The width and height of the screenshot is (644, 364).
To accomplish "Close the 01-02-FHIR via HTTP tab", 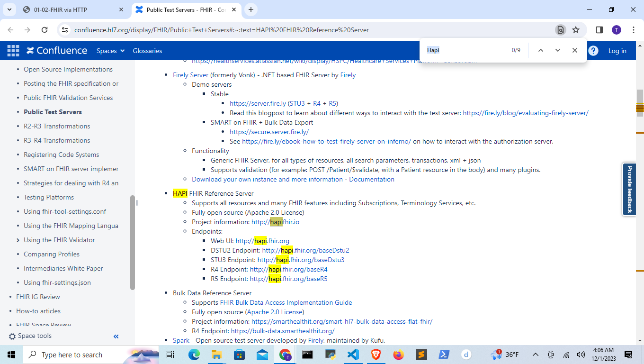I will tap(121, 9).
